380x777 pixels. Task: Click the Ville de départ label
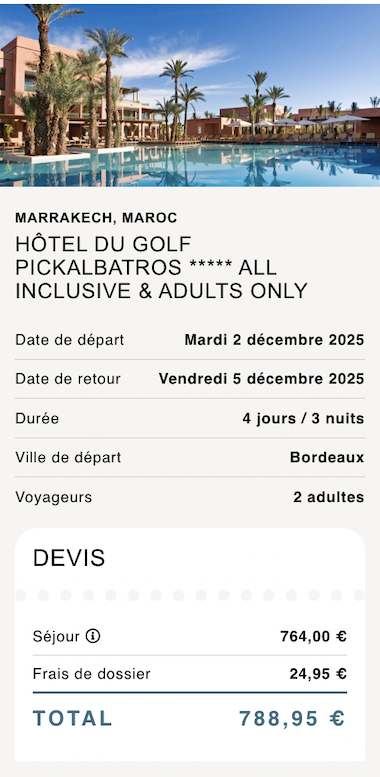pyautogui.click(x=68, y=457)
